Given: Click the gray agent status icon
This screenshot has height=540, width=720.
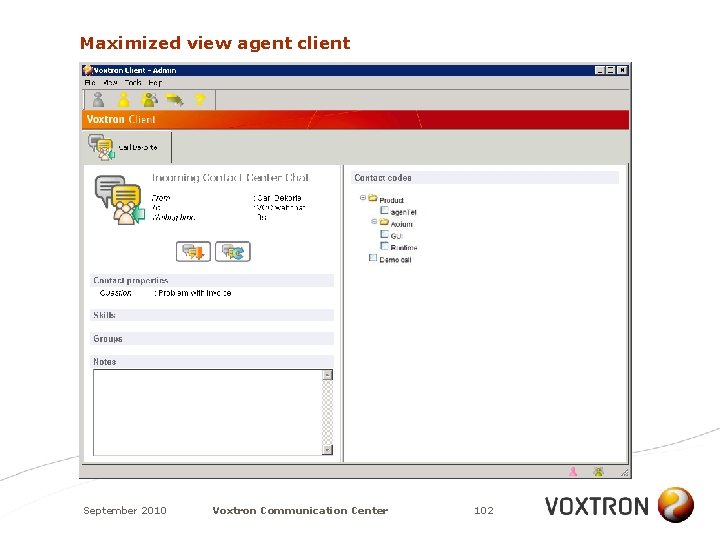Looking at the screenshot, I should 98,100.
